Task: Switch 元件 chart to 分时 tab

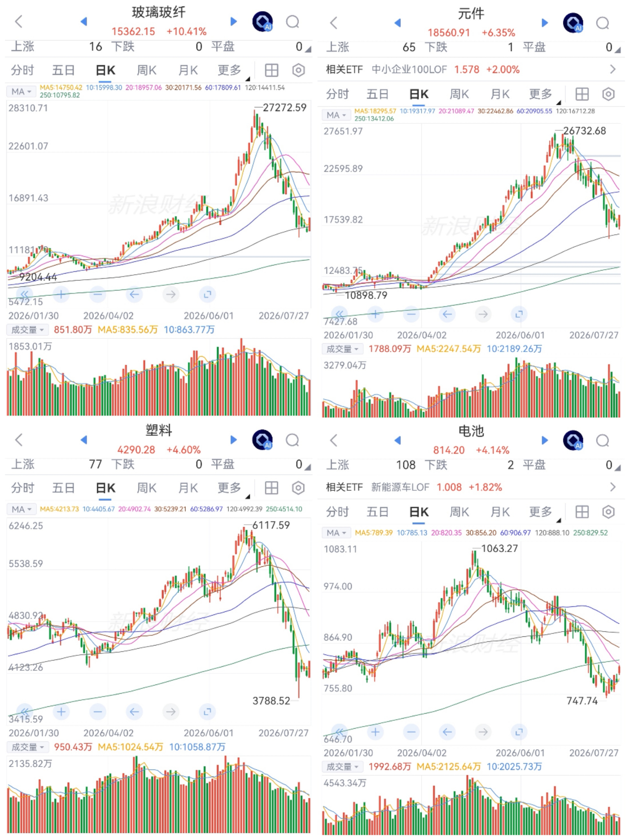Action: [x=337, y=94]
